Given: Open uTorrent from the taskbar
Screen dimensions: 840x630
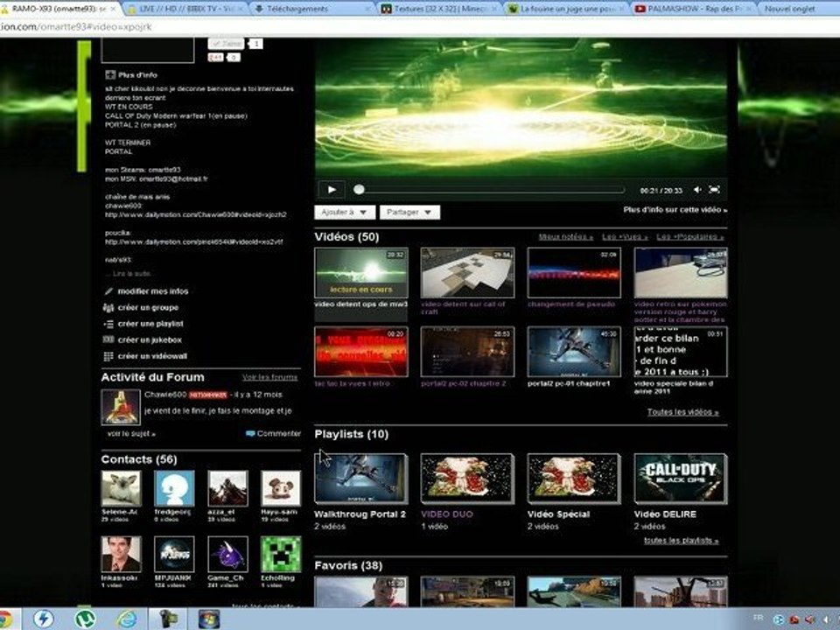Looking at the screenshot, I should [x=85, y=619].
